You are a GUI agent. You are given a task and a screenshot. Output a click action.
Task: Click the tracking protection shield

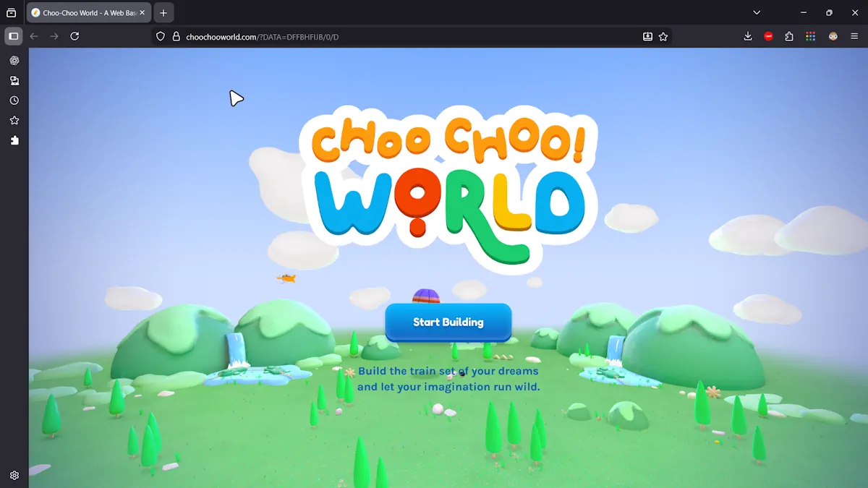[159, 36]
